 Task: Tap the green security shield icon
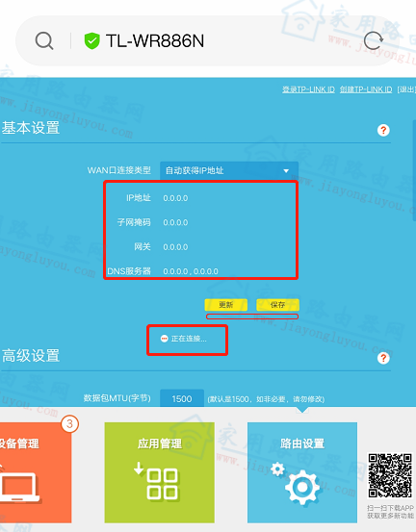[x=91, y=41]
